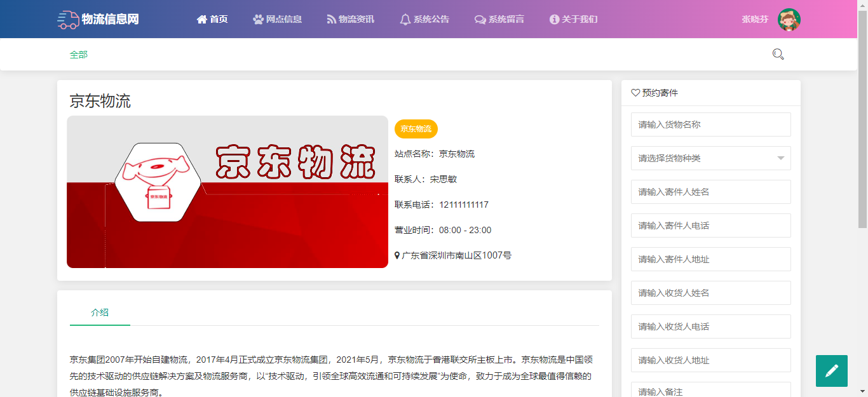
Task: Click the 京东物流 banner image
Action: (x=227, y=192)
